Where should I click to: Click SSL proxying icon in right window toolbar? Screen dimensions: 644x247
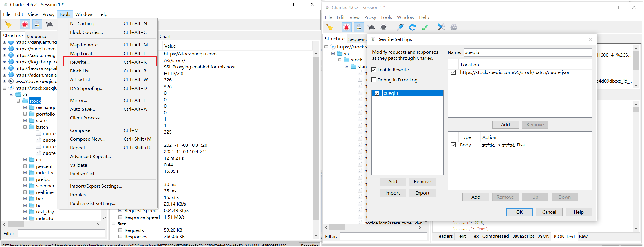(359, 27)
